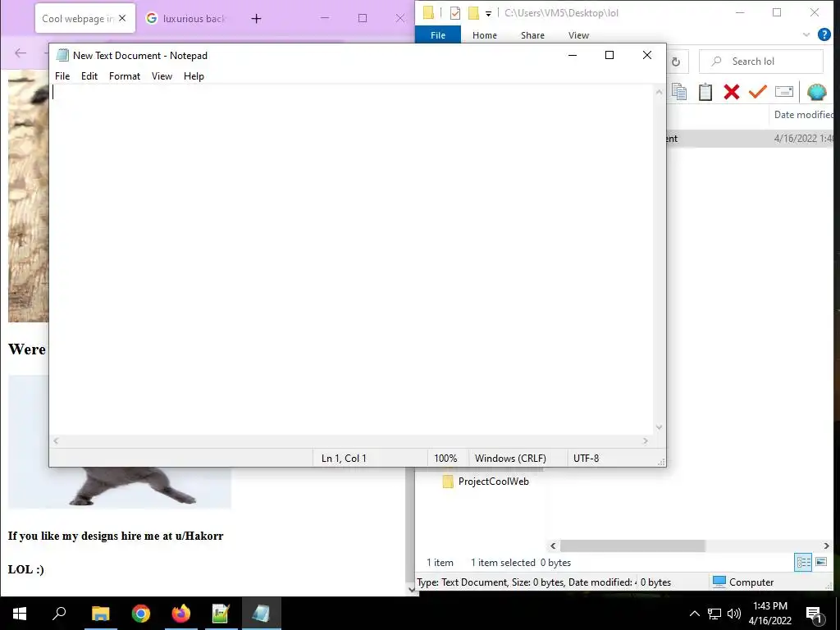Open Explorer's Home ribbon tab

click(x=484, y=34)
